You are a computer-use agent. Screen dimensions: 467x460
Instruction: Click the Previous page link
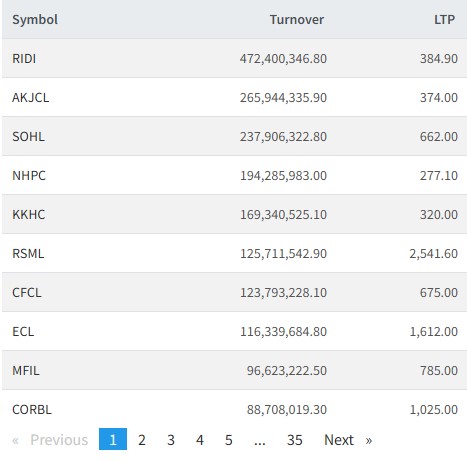(50, 440)
